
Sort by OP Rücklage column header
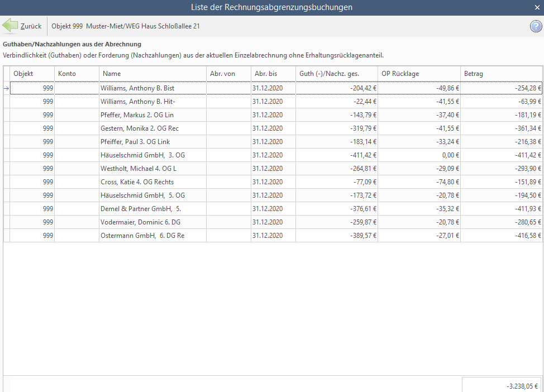(419, 74)
